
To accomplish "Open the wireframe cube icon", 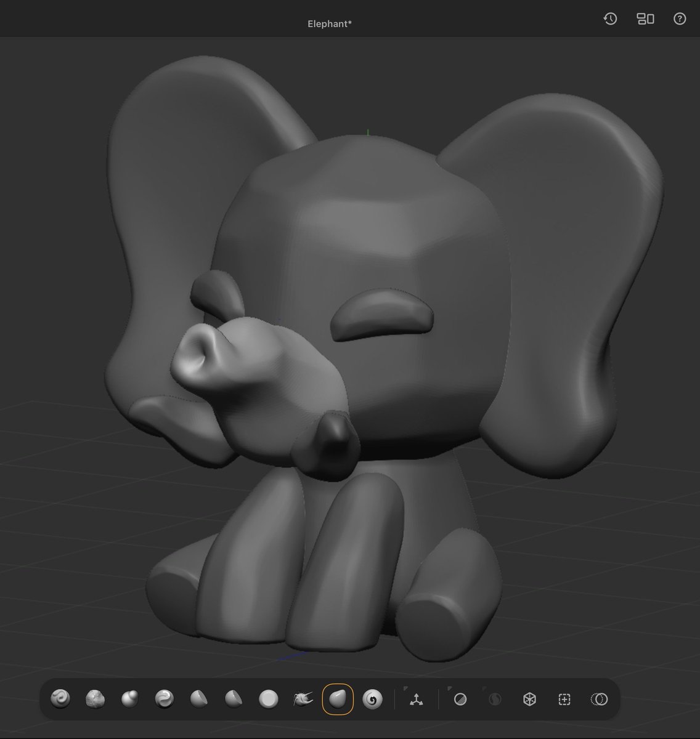I will pyautogui.click(x=529, y=699).
